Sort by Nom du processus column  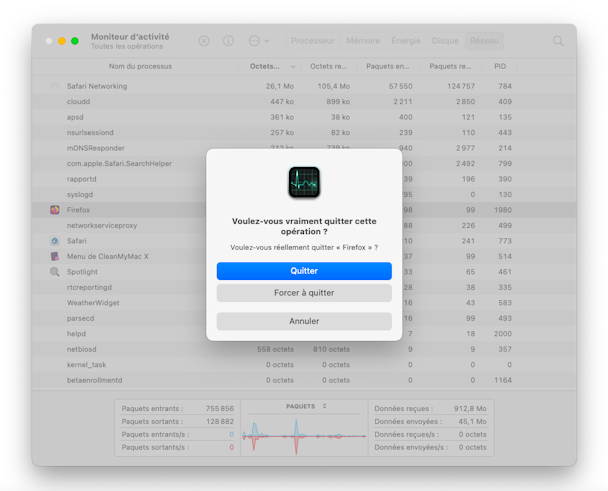[x=140, y=66]
